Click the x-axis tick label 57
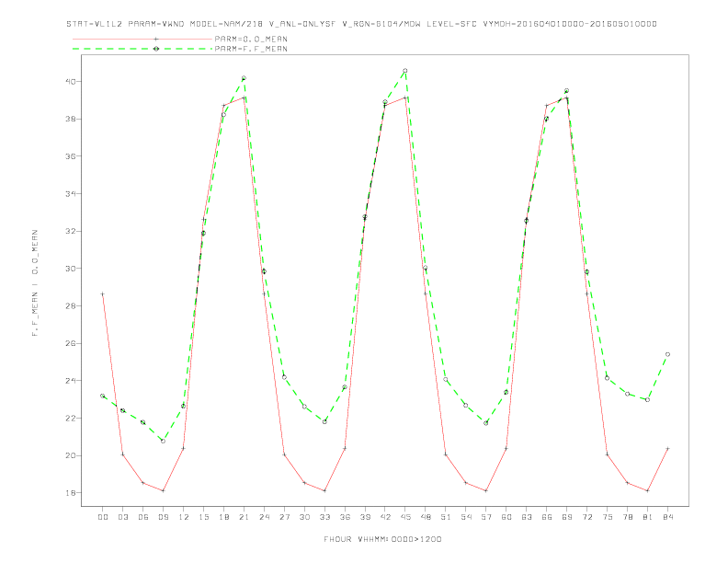Viewport: 728px width, 563px height. click(486, 517)
